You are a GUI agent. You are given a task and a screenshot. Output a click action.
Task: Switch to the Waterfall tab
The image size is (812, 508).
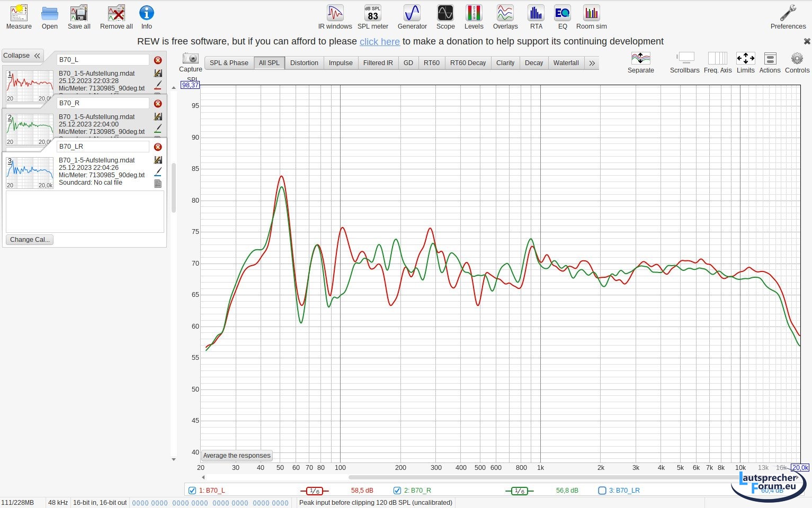pos(566,63)
